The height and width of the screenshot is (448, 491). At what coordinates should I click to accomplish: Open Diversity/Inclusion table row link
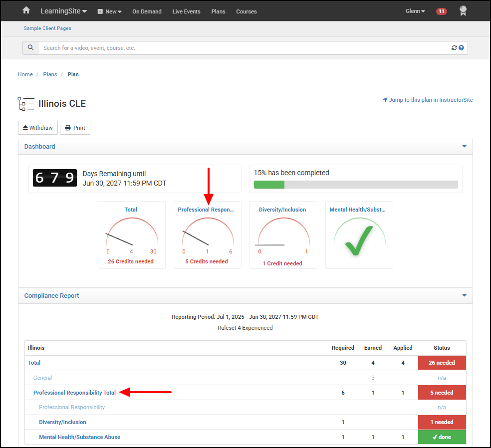(62, 422)
